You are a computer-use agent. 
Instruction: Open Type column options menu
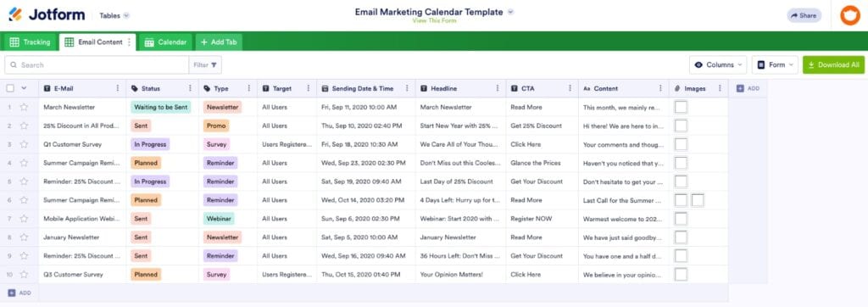(x=248, y=88)
